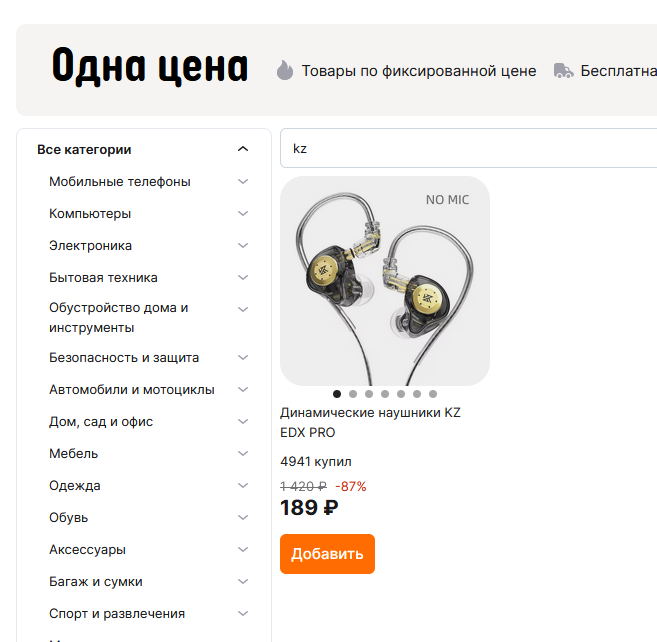Open the Безопасность и защита category
The width and height of the screenshot is (657, 642).
124,357
